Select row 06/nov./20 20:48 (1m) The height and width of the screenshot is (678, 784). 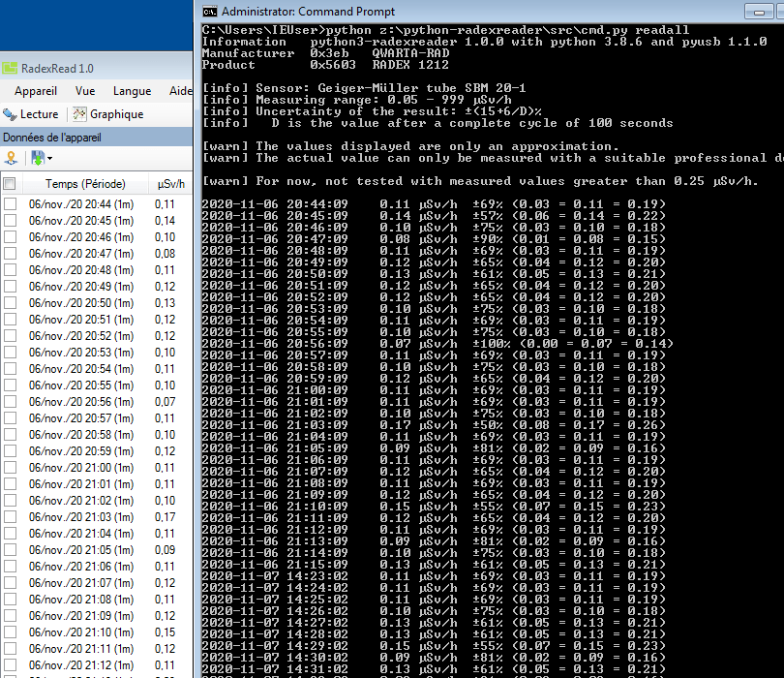(x=96, y=269)
